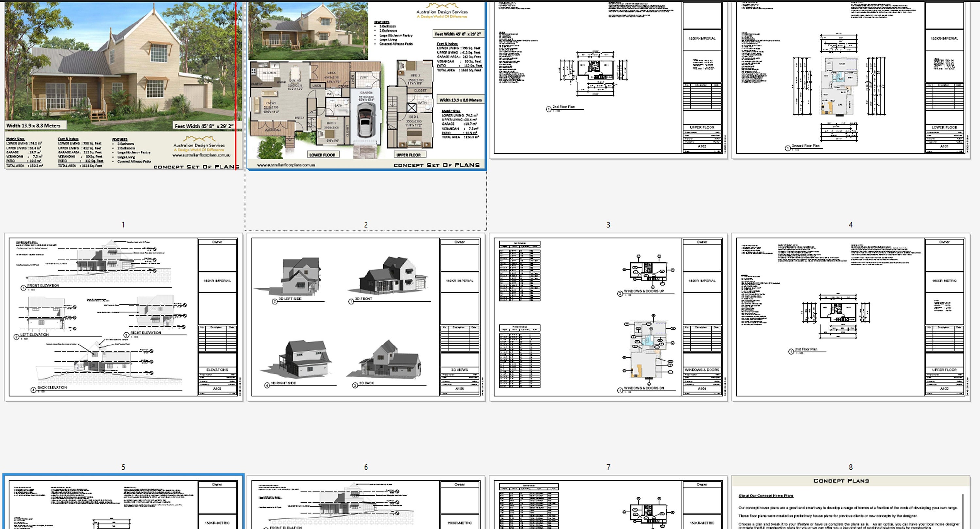Viewport: 980px width, 529px height.
Task: Click page number label "5"
Action: pos(123,467)
